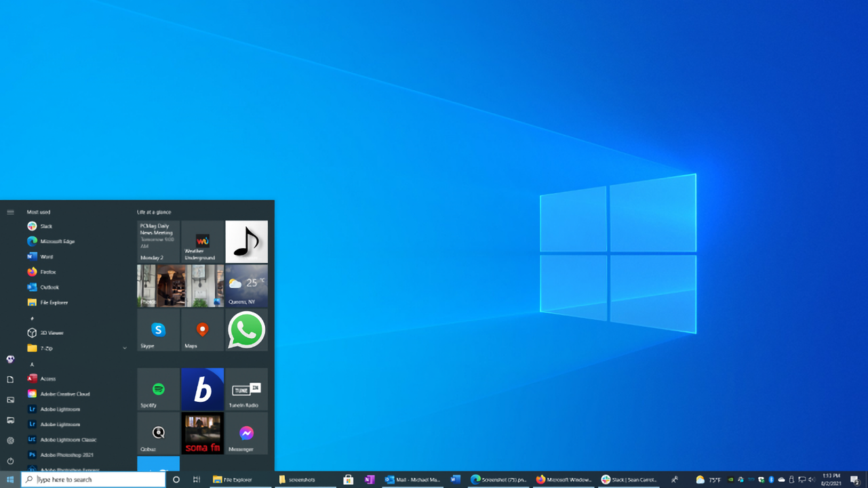The image size is (868, 488).
Task: Open the Qobuz tile
Action: point(158,433)
